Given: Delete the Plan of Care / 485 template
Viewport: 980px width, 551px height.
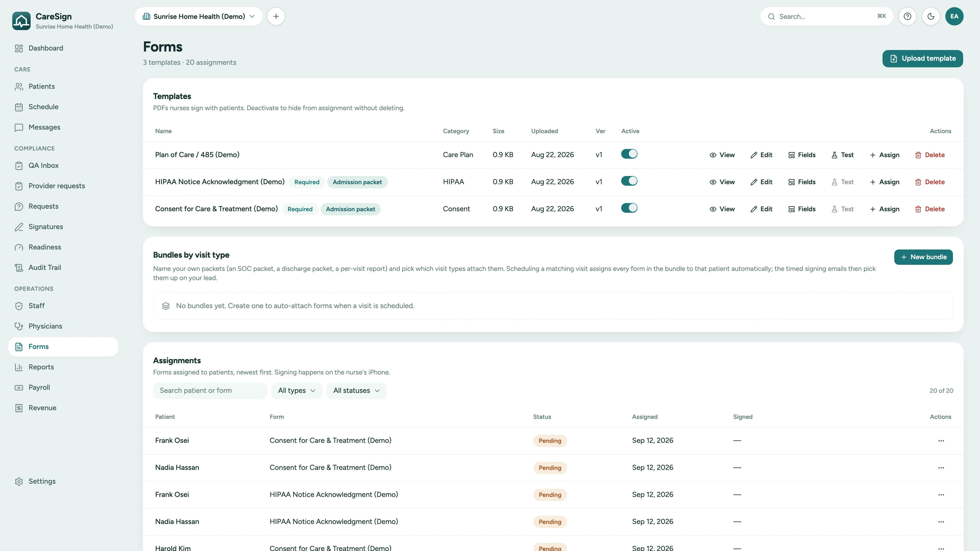Looking at the screenshot, I should point(930,155).
